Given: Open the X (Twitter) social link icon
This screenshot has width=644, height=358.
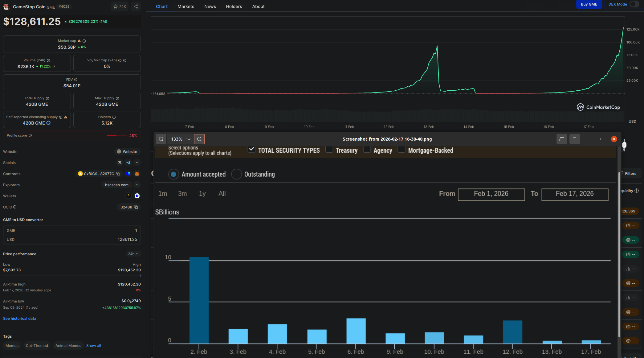Looking at the screenshot, I should pos(120,163).
